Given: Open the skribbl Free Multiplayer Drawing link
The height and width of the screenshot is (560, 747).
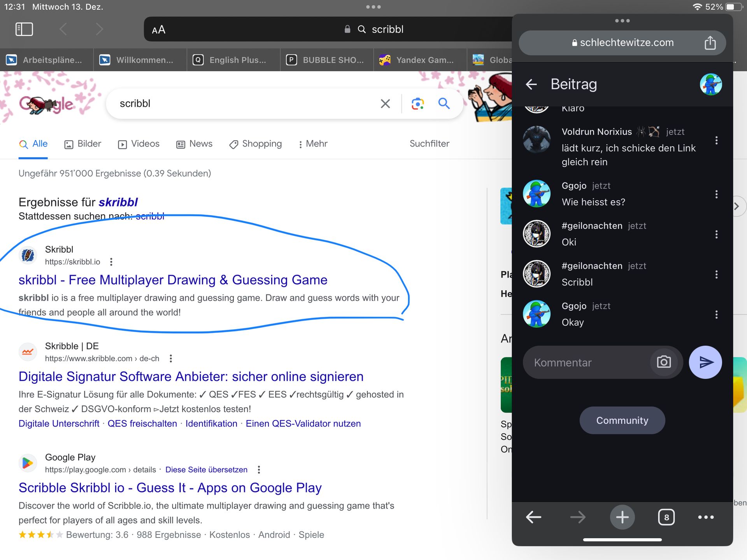Looking at the screenshot, I should point(173,280).
